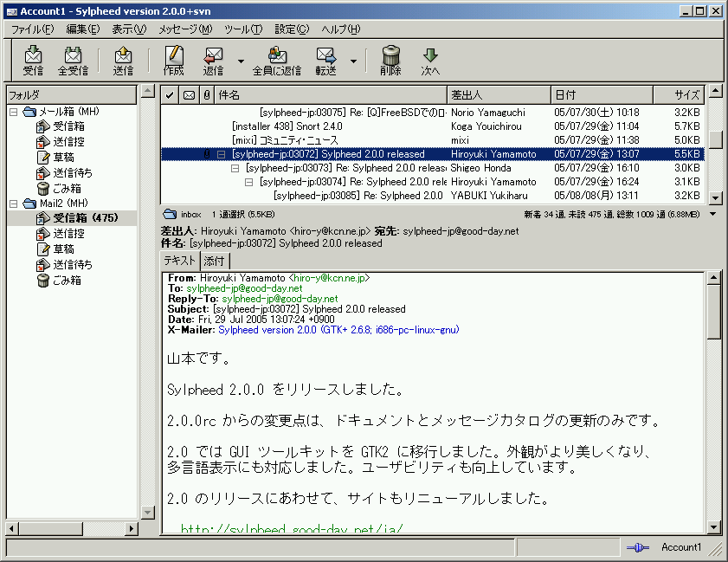Collapse thread of [sylpheed-jp:03072] message
728x562 pixels.
222,154
